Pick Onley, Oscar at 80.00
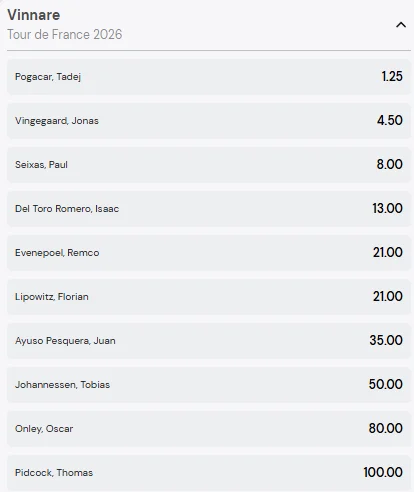The height and width of the screenshot is (492, 414). pyautogui.click(x=209, y=429)
